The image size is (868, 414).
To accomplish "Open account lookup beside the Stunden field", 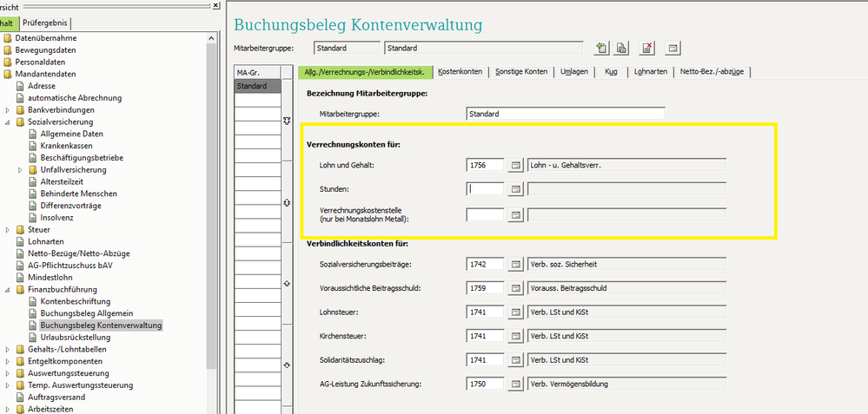I will click(515, 188).
